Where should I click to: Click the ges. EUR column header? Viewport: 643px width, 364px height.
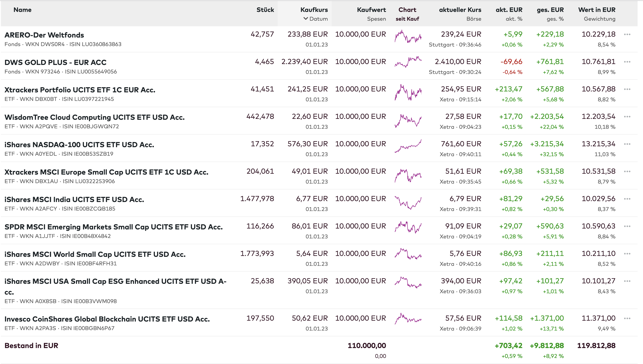coord(550,10)
